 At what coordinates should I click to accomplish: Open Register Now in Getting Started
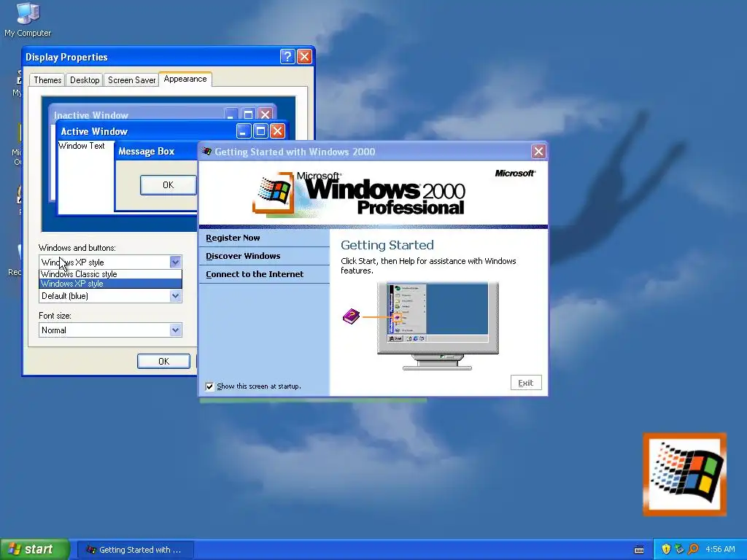(233, 238)
